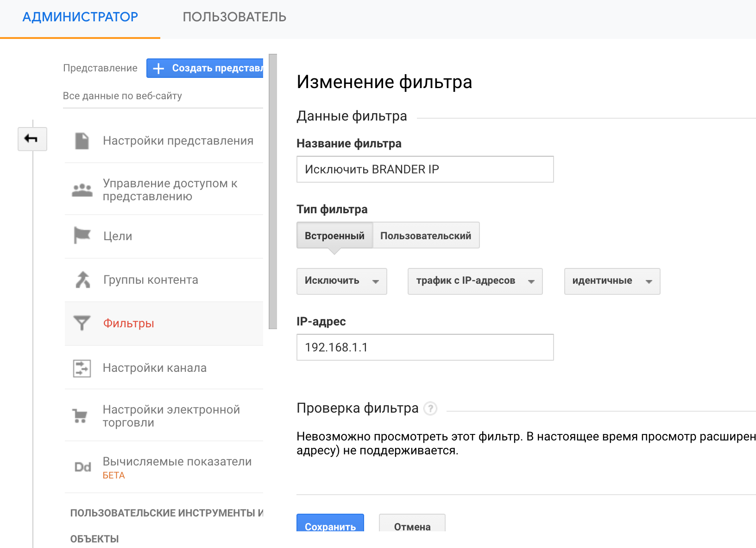The width and height of the screenshot is (756, 548).
Task: Click the shopping cart e-commerce icon
Action: tap(80, 416)
